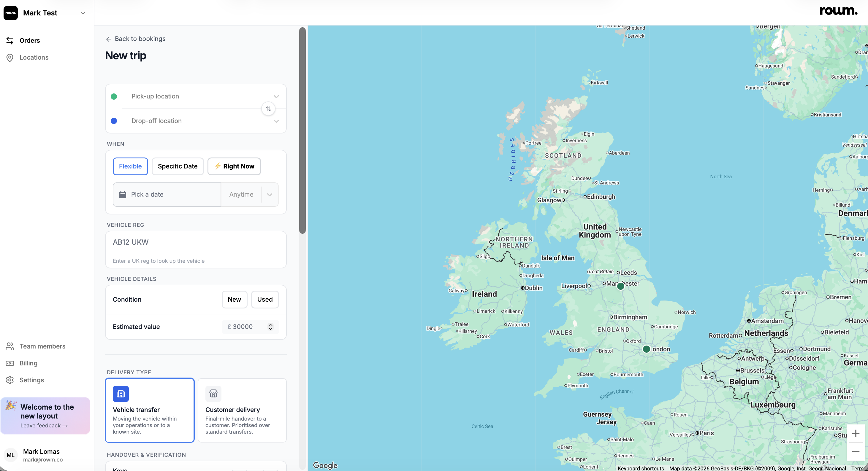This screenshot has width=868, height=471.
Task: Click the green map marker near Manchester
Action: [621, 286]
